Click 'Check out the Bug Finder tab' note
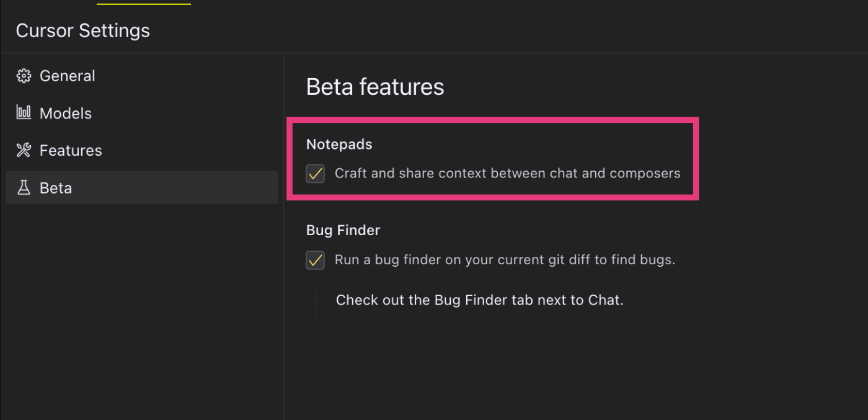The width and height of the screenshot is (868, 420). (x=479, y=300)
